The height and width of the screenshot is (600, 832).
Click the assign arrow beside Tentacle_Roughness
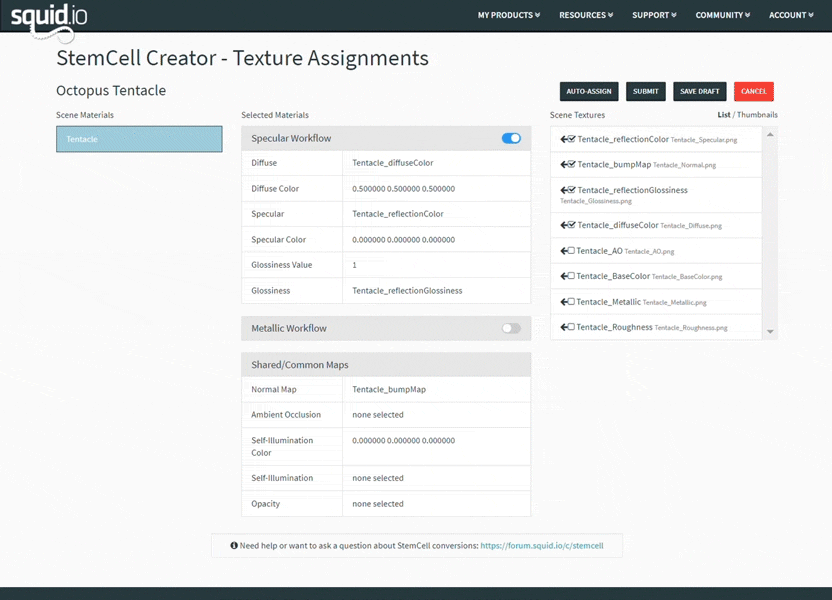563,326
